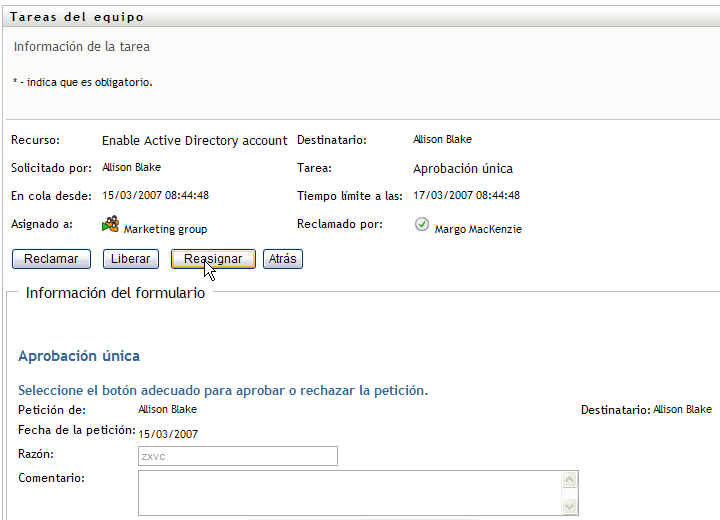Reassign the task with Reasignar
720x520 pixels.
(x=213, y=259)
